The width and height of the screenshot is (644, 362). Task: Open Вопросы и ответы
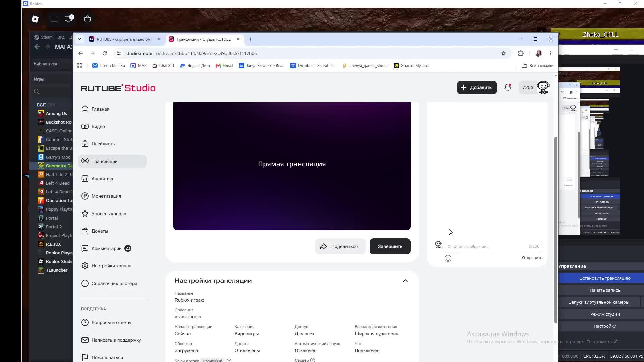(x=112, y=322)
